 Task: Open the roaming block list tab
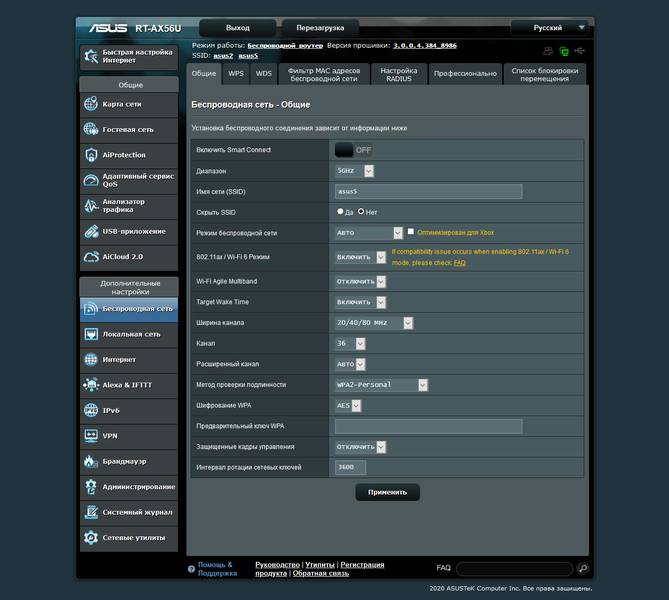tap(545, 74)
